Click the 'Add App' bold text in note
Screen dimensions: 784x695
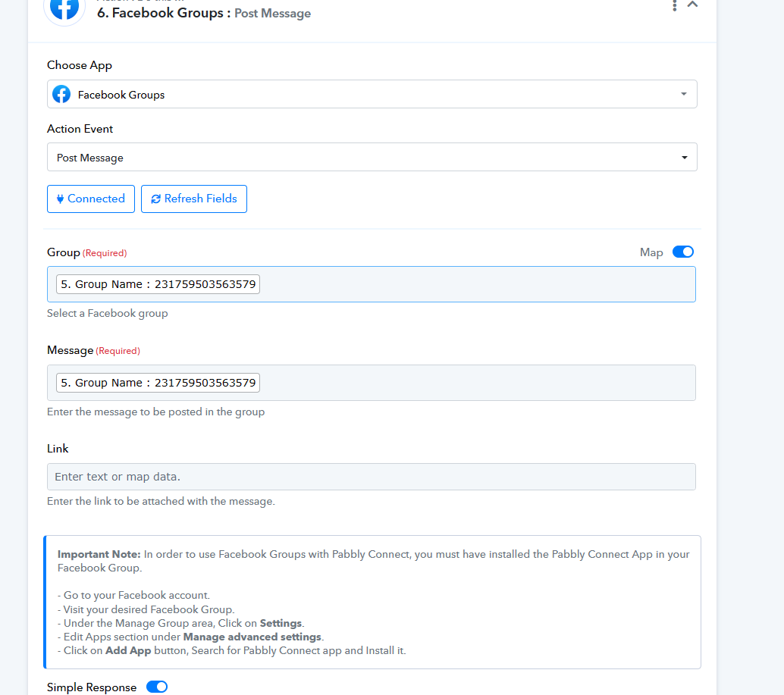128,650
